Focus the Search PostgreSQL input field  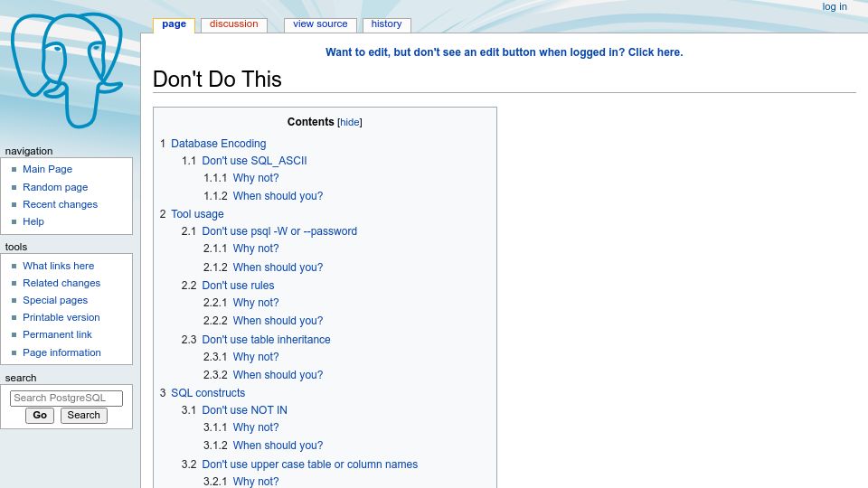point(66,398)
